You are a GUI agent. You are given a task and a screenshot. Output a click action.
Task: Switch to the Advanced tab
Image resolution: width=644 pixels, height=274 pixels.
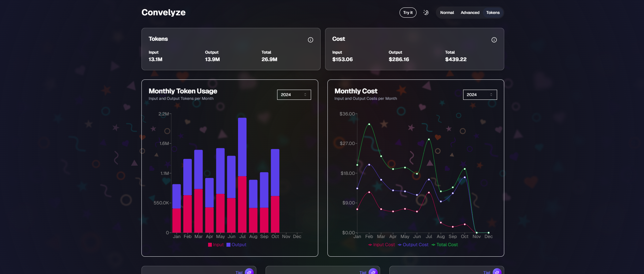click(x=470, y=13)
